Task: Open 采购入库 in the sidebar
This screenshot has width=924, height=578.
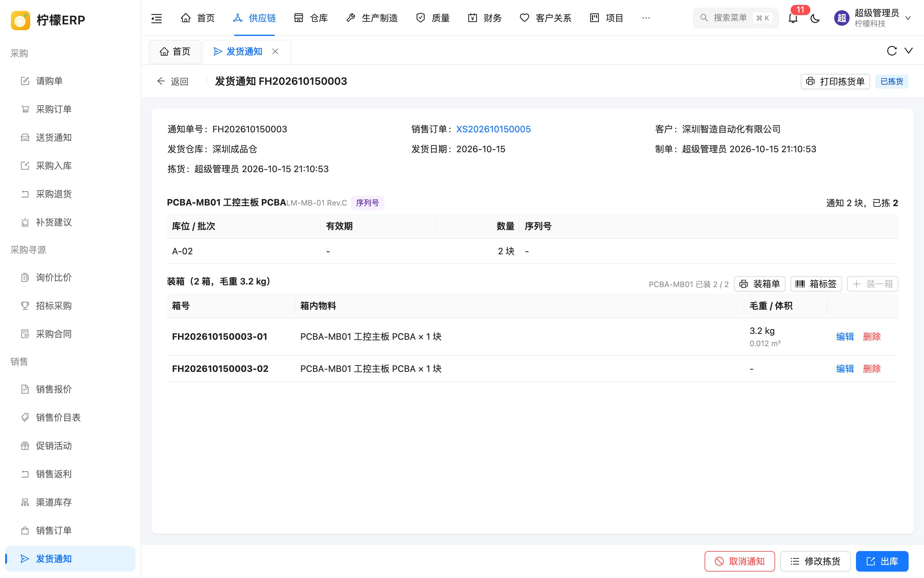Action: (x=70, y=166)
